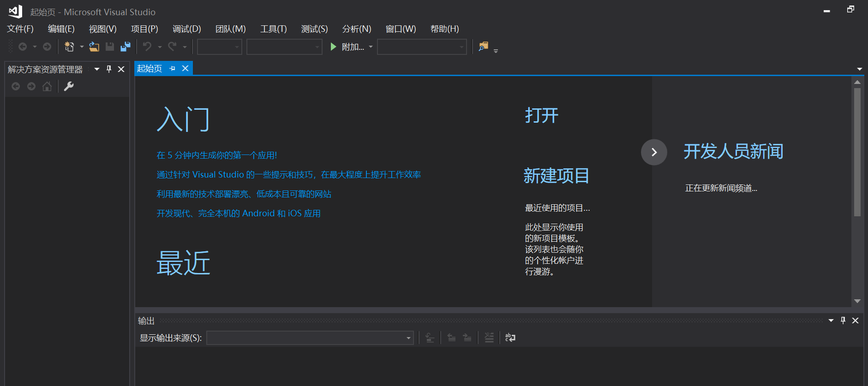The width and height of the screenshot is (868, 386).
Task: Expand the Undo history dropdown arrow
Action: click(160, 47)
